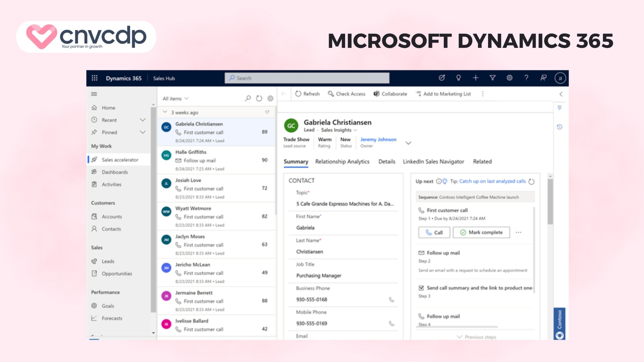Viewport: 644px width, 362px height.
Task: Toggle the pin icon in the top navigation bar
Action: 543,78
